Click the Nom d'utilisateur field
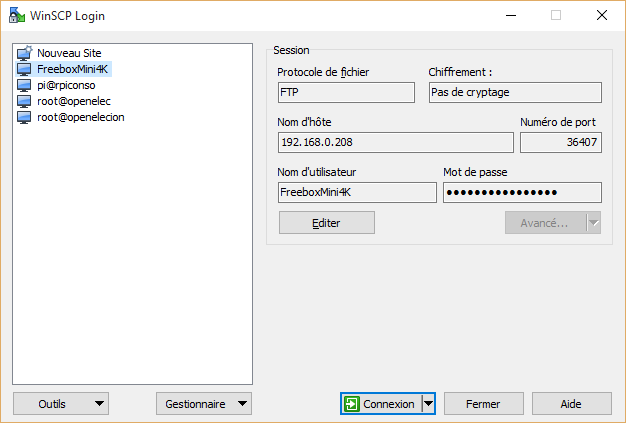The width and height of the screenshot is (626, 423). coord(357,192)
